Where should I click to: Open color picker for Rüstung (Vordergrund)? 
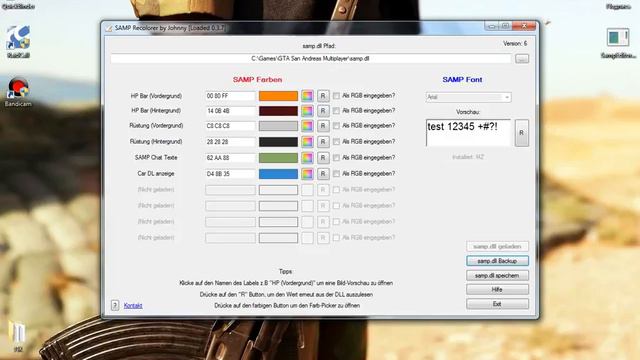click(307, 126)
